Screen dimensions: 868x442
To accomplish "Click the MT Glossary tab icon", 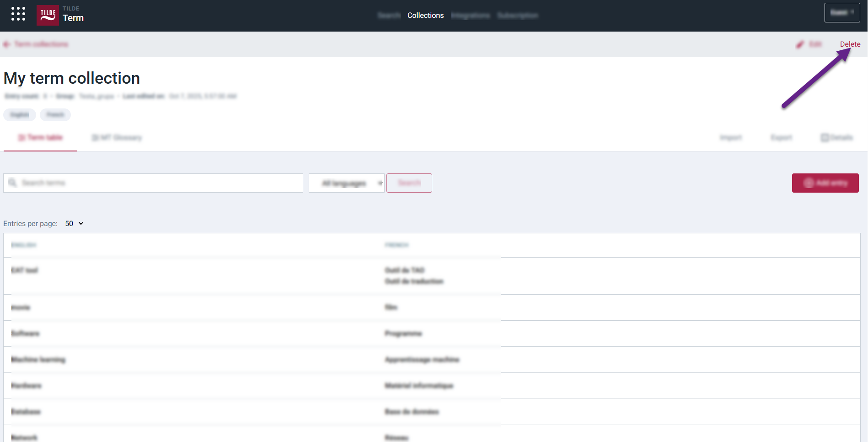I will tap(95, 138).
